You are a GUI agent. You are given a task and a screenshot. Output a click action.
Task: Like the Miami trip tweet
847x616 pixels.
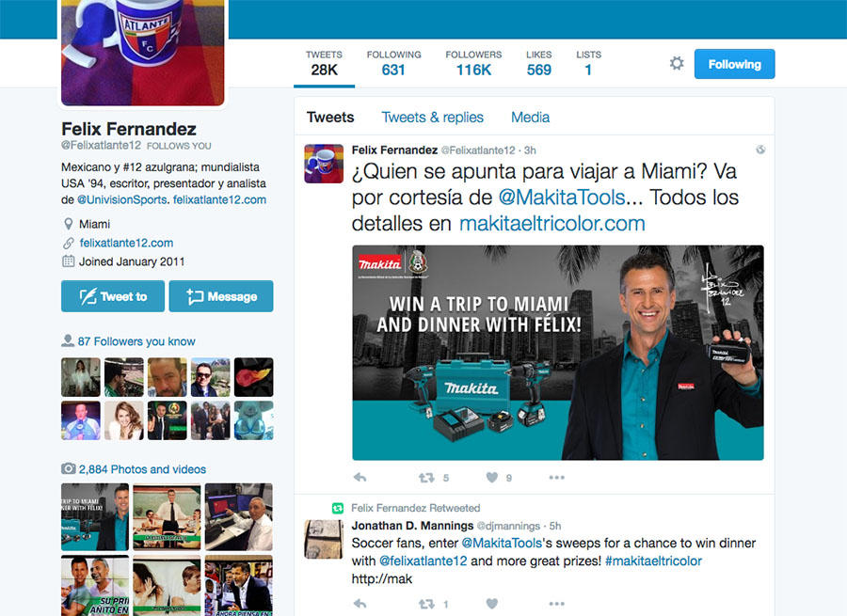(x=491, y=477)
